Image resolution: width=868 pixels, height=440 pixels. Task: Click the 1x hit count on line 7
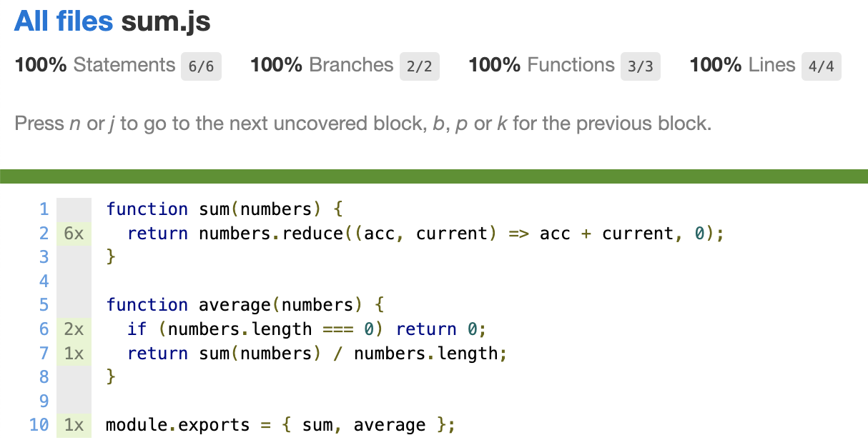[74, 354]
